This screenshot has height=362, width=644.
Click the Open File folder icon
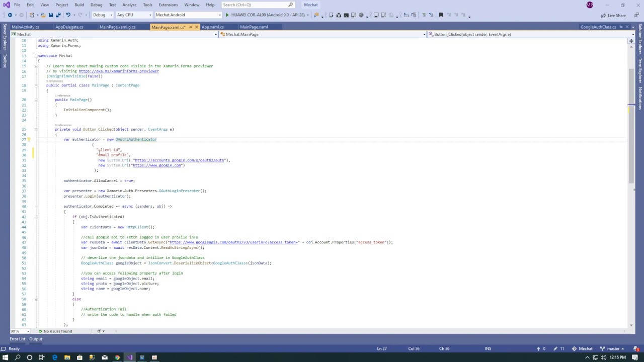coord(43,15)
